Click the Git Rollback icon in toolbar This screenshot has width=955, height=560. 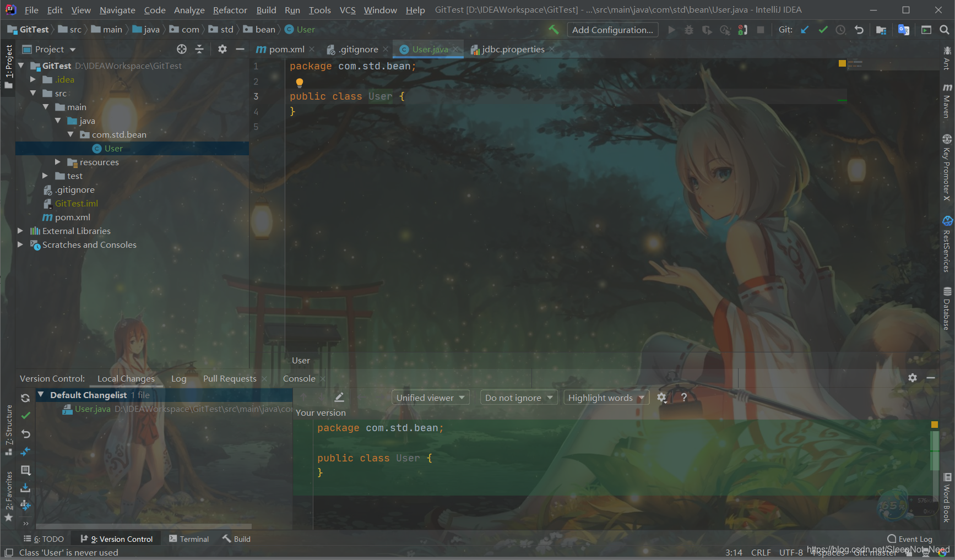859,30
